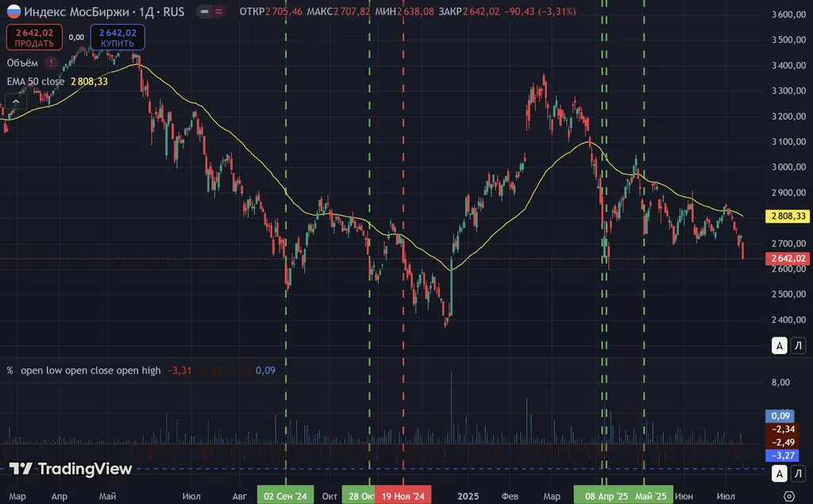The width and height of the screenshot is (813, 504).
Task: Click the Апр time axis label
Action: pyautogui.click(x=59, y=496)
